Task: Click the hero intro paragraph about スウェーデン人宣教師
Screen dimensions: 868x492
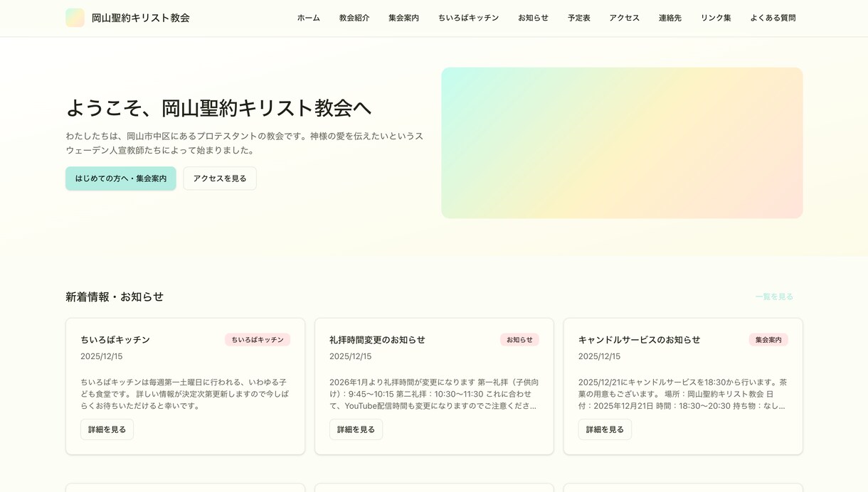Action: [x=245, y=143]
